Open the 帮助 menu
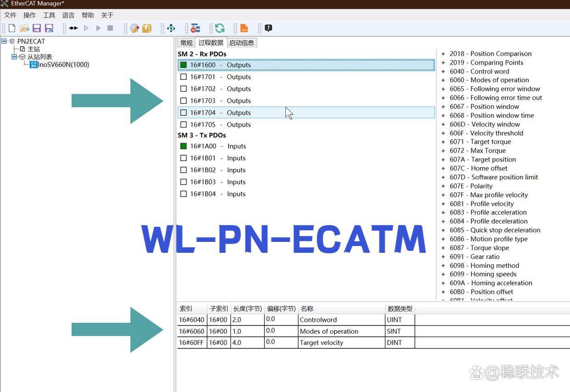Screen dimensions: 570x392 tap(88, 15)
